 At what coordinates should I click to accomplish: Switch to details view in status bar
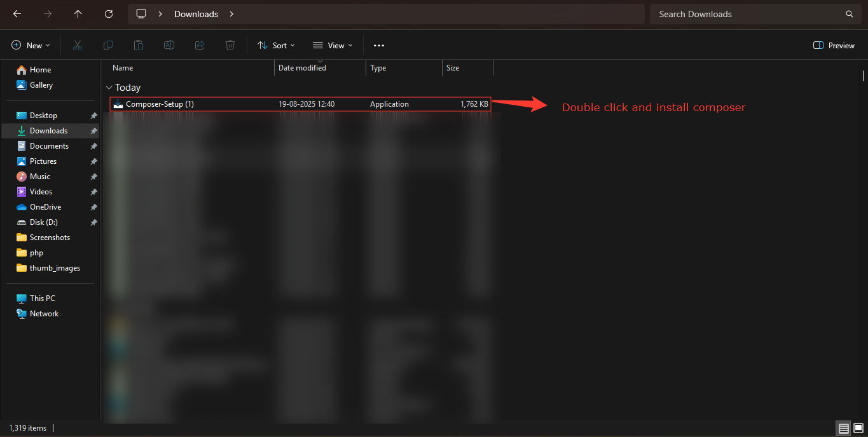click(844, 428)
